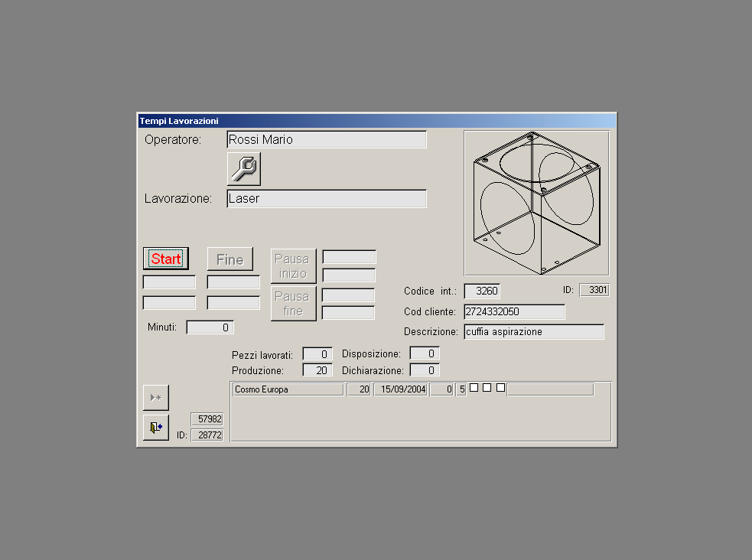Click the top field beside Pausa inizio
The image size is (752, 560).
349,257
